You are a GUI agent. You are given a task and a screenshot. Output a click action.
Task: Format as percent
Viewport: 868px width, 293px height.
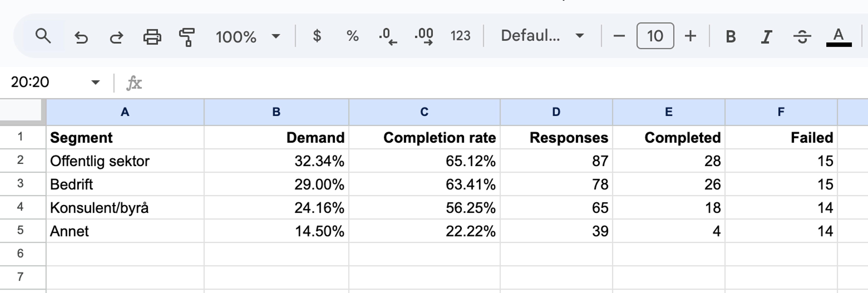coord(352,36)
